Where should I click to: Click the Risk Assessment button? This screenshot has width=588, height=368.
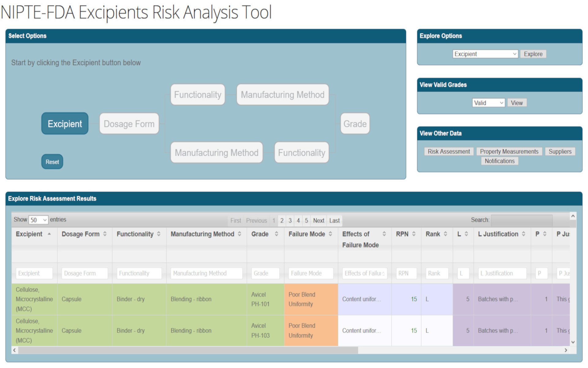coord(448,151)
